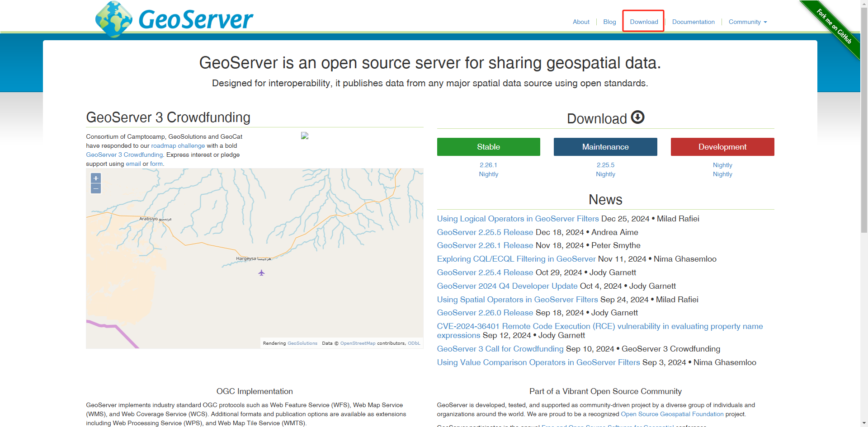Click the GeoServer globe logo
868x427 pixels.
tap(114, 19)
